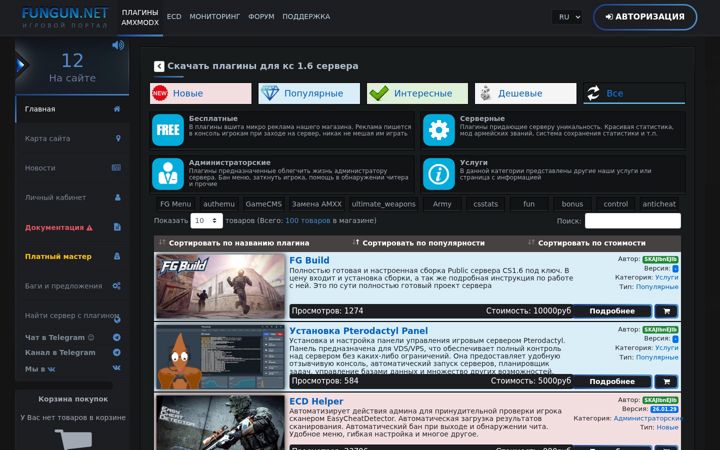Viewport: 720px width, 450px height.
Task: Go back using arrow before Скачать плагины
Action: (x=159, y=66)
